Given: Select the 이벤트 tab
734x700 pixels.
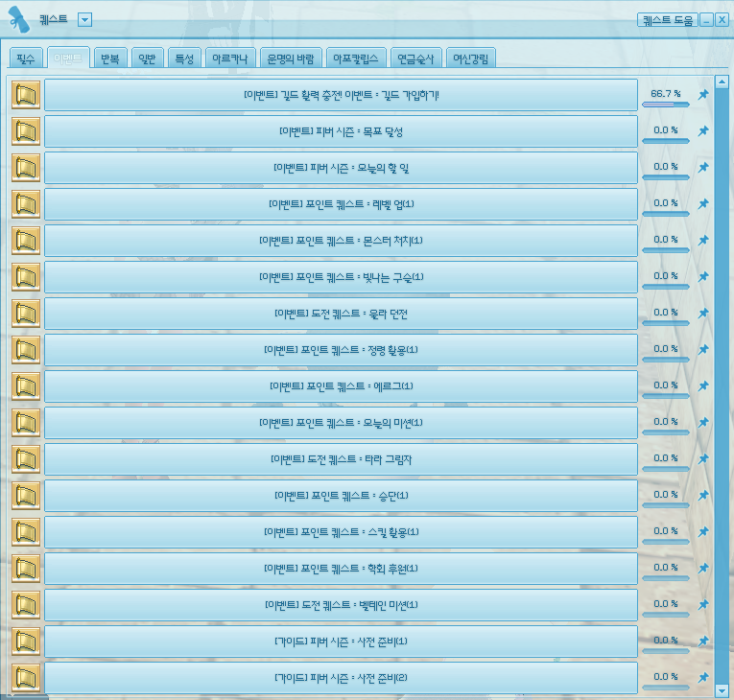Looking at the screenshot, I should (x=68, y=58).
